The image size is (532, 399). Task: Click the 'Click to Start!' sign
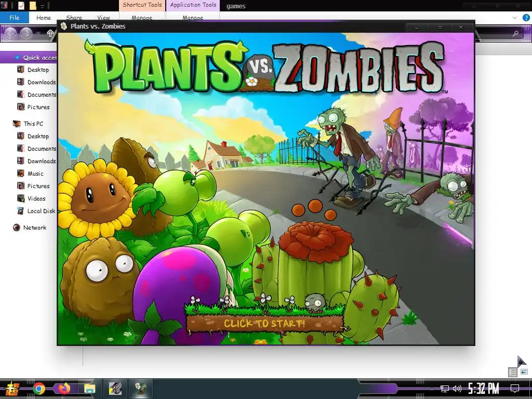click(264, 323)
